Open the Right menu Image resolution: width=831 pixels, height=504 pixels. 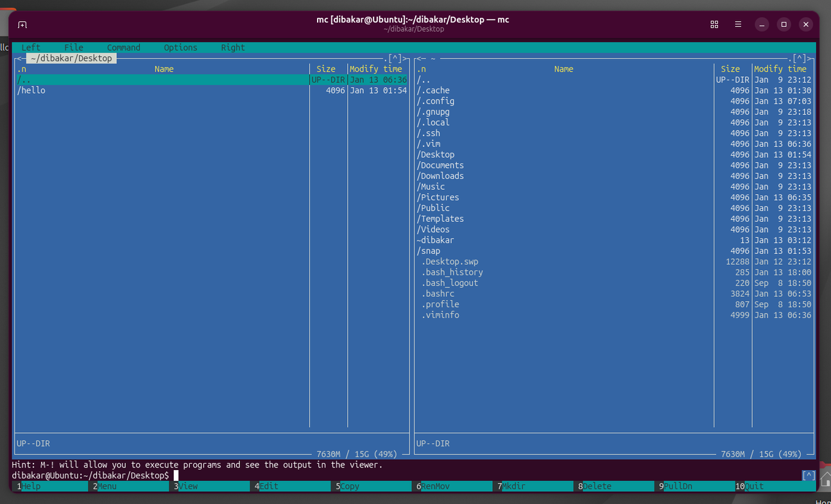pyautogui.click(x=233, y=47)
